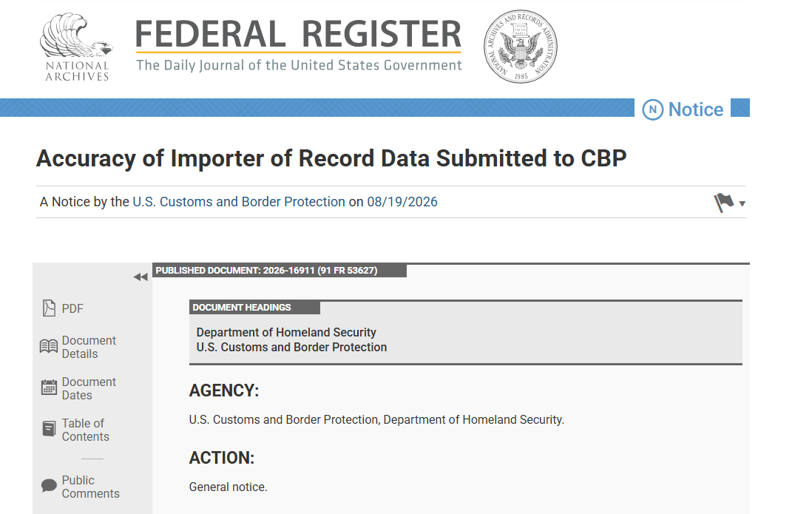This screenshot has width=812, height=514.
Task: Click the National Archives eagle logo
Action: [76, 47]
